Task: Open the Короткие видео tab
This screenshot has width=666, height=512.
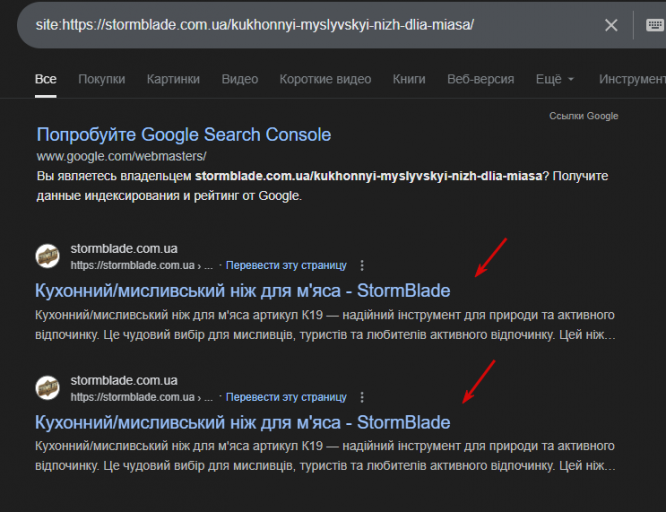Action: click(x=325, y=79)
